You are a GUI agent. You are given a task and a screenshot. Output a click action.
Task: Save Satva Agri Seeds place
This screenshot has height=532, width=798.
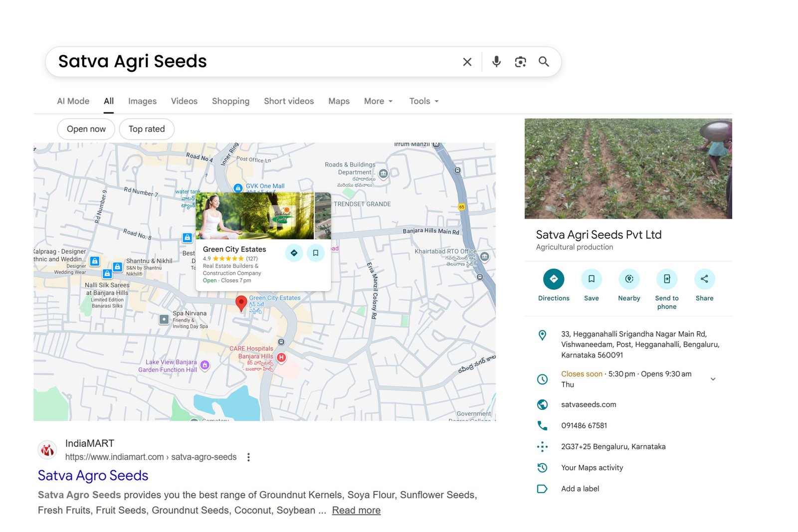[x=591, y=279]
